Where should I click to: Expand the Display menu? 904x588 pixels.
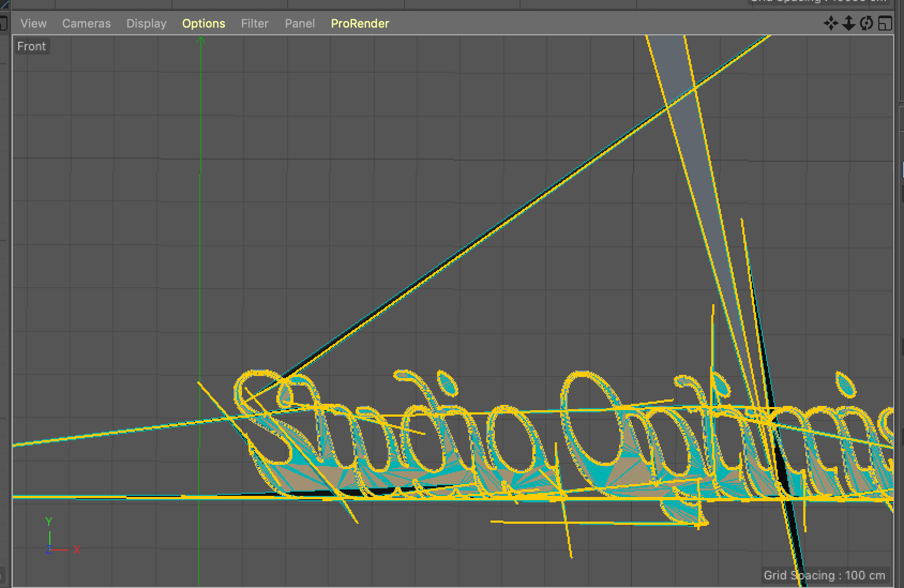(x=146, y=24)
